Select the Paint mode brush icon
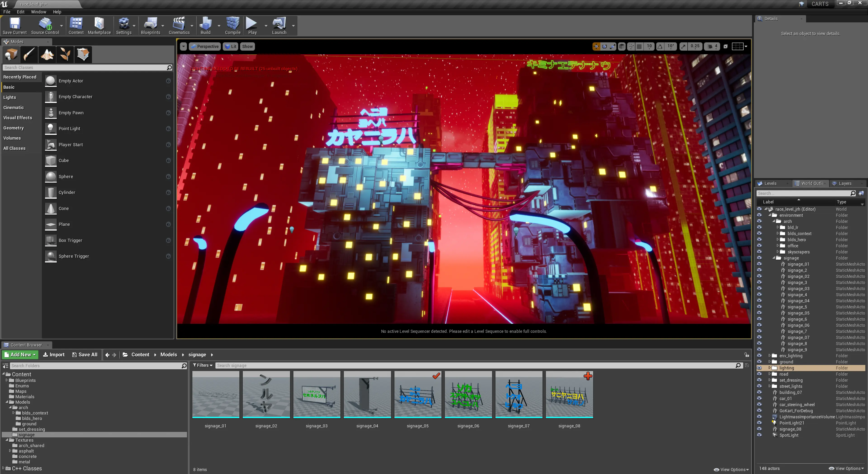868x474 pixels. point(29,54)
